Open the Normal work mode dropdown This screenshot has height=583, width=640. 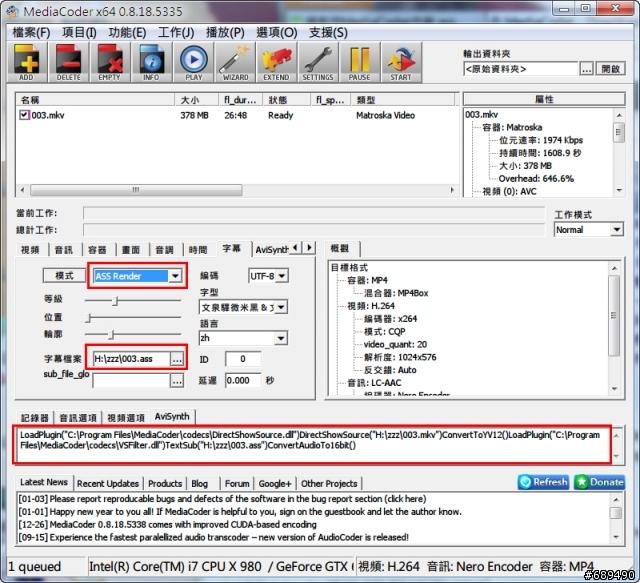[x=617, y=230]
